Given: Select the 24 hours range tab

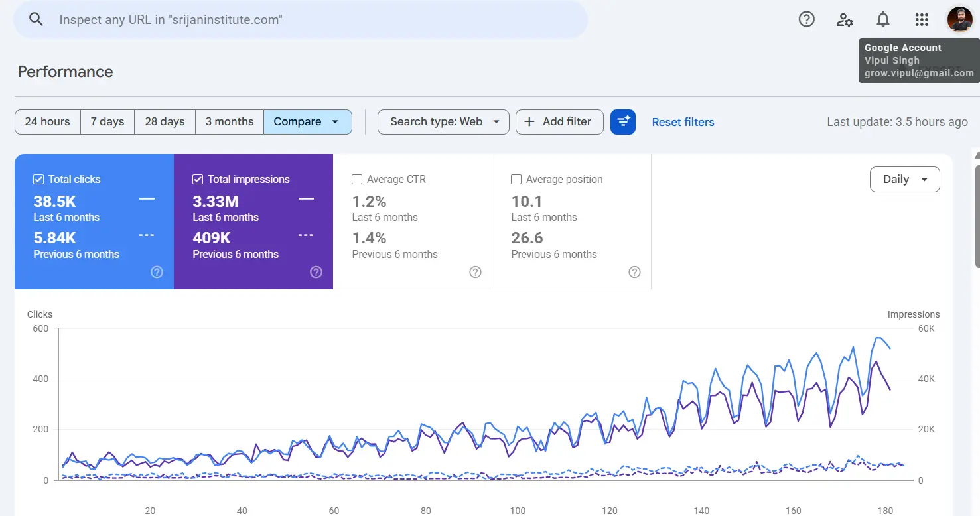Looking at the screenshot, I should tap(48, 122).
